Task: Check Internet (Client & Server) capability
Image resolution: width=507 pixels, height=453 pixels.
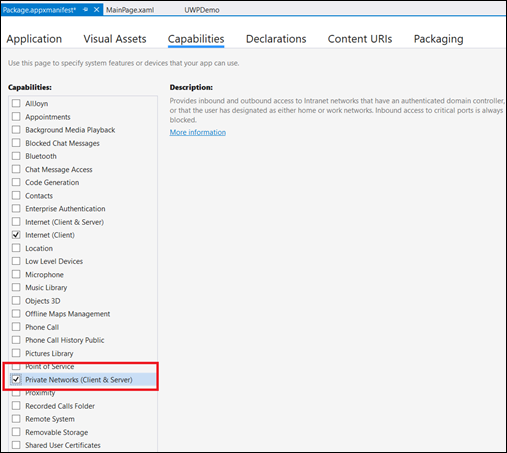Action: click(16, 222)
